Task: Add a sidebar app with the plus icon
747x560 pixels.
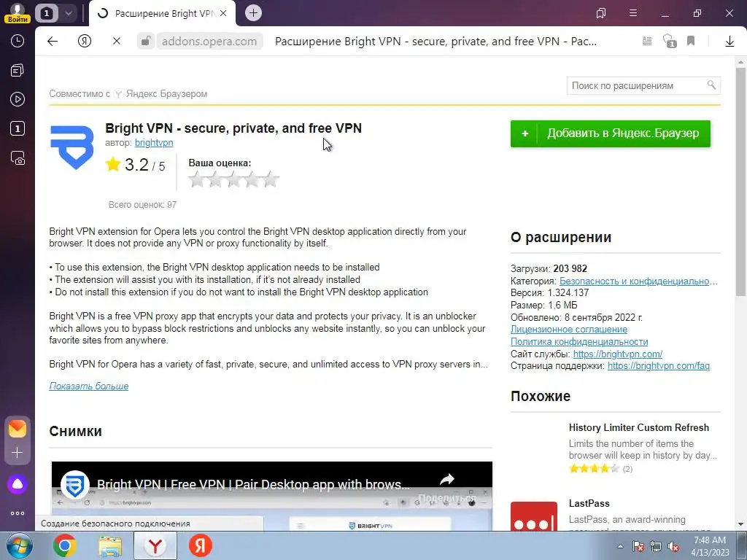Action: pyautogui.click(x=18, y=452)
